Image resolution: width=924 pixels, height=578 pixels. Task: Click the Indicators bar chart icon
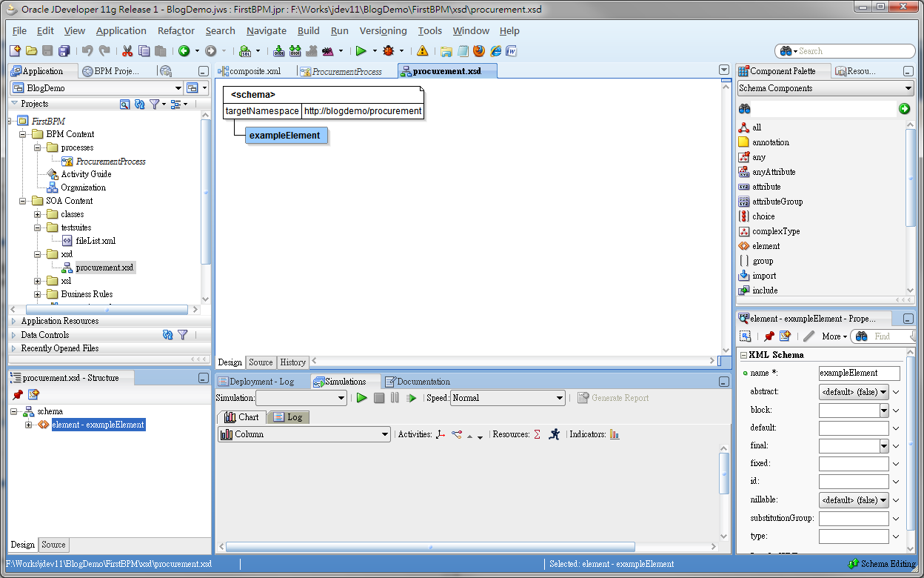615,434
